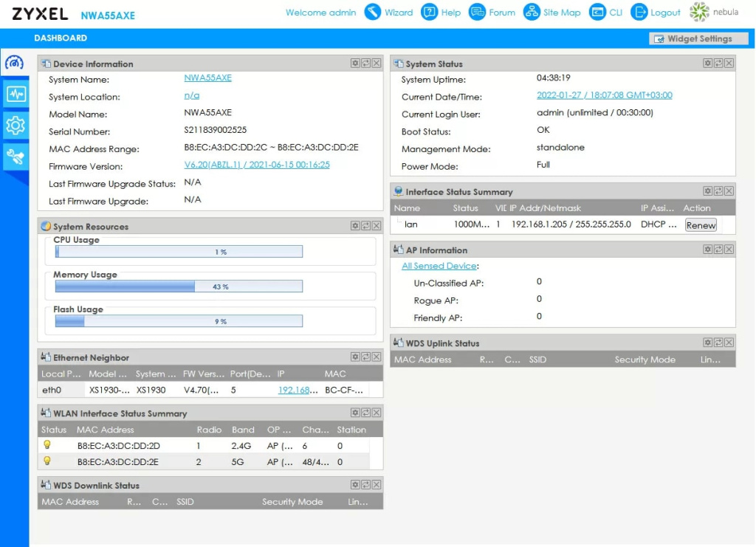Log out via the Logout item
Screen dimensions: 756x547
(x=656, y=13)
